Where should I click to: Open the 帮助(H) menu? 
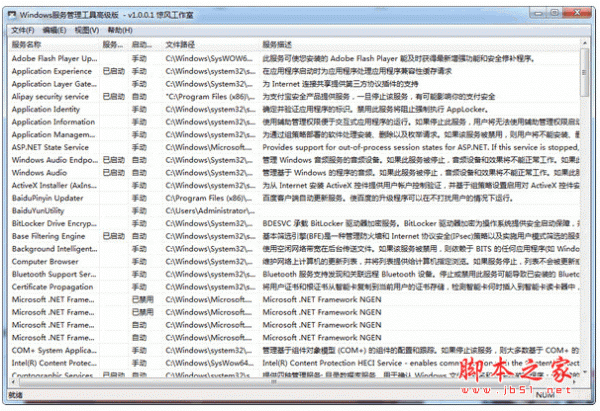[x=120, y=30]
